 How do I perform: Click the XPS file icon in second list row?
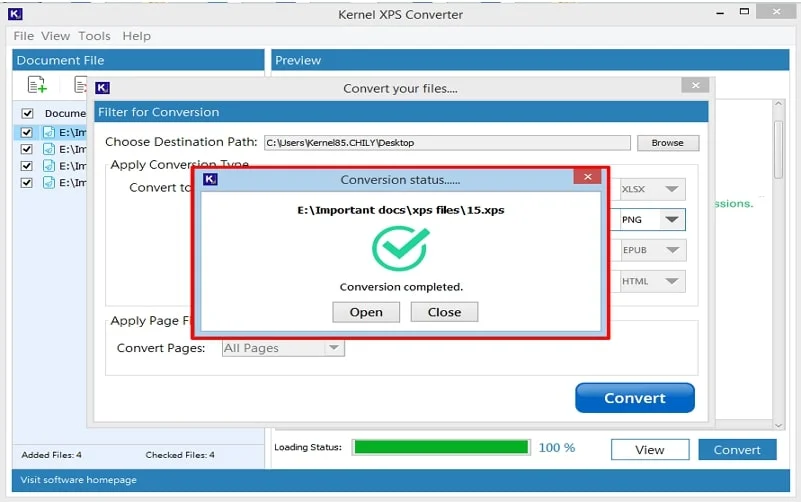click(x=49, y=149)
